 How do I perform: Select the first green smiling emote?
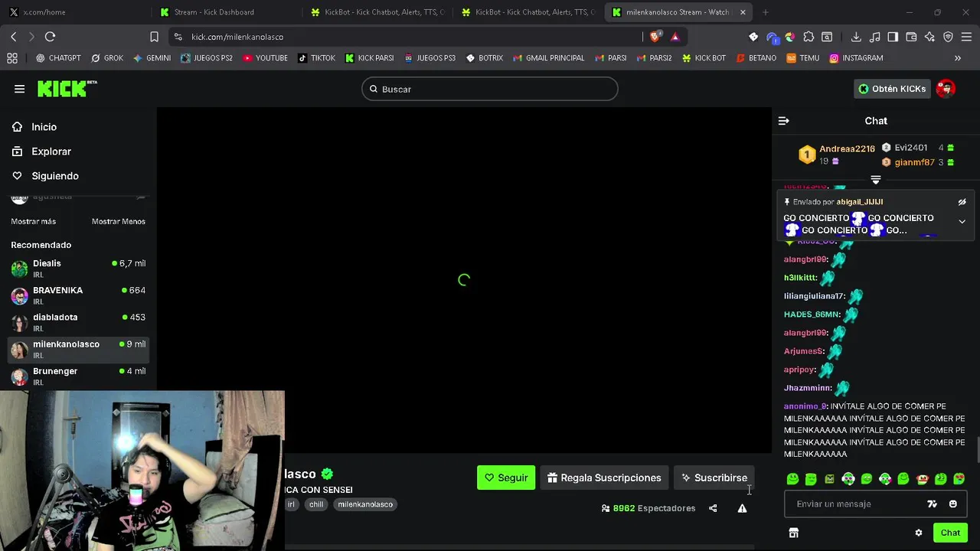click(792, 479)
